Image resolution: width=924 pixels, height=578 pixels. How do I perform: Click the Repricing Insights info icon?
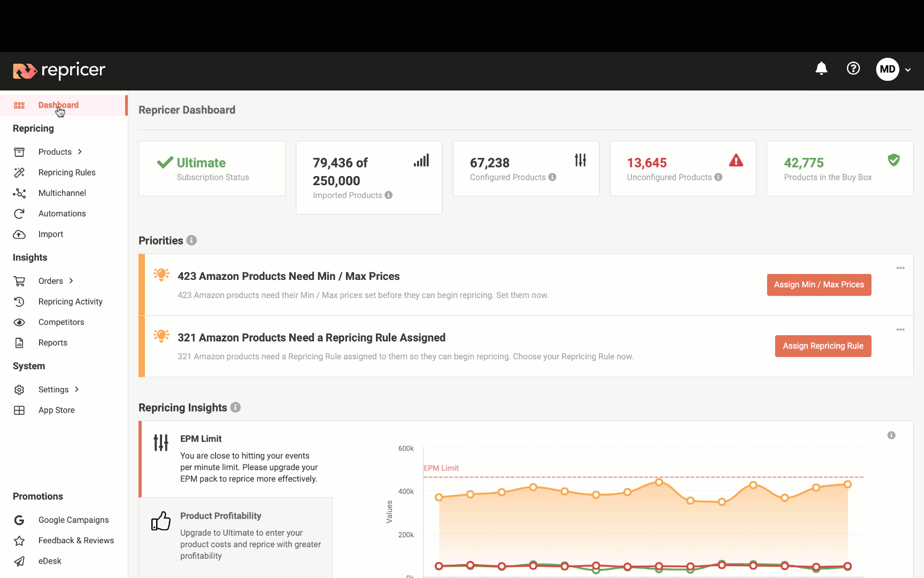[x=235, y=407]
